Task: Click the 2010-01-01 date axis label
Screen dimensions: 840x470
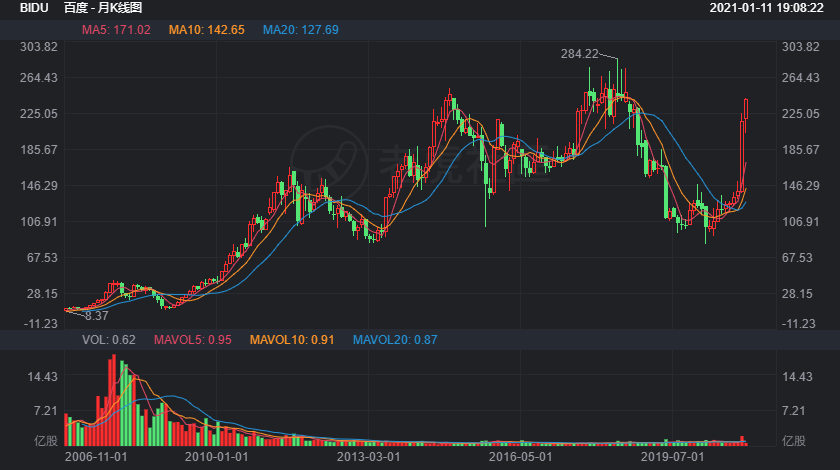Action: coord(216,457)
